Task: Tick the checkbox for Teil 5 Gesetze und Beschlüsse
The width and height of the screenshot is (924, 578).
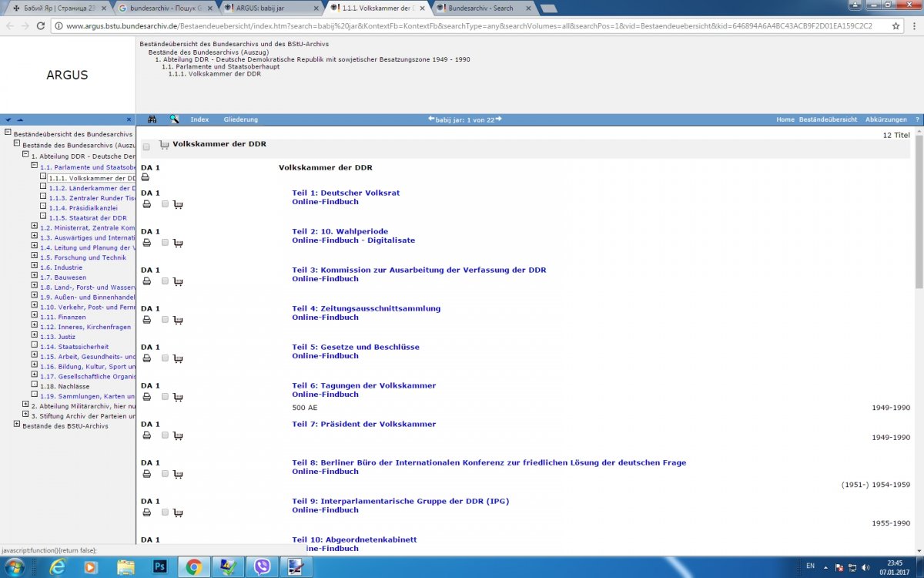Action: (x=165, y=358)
